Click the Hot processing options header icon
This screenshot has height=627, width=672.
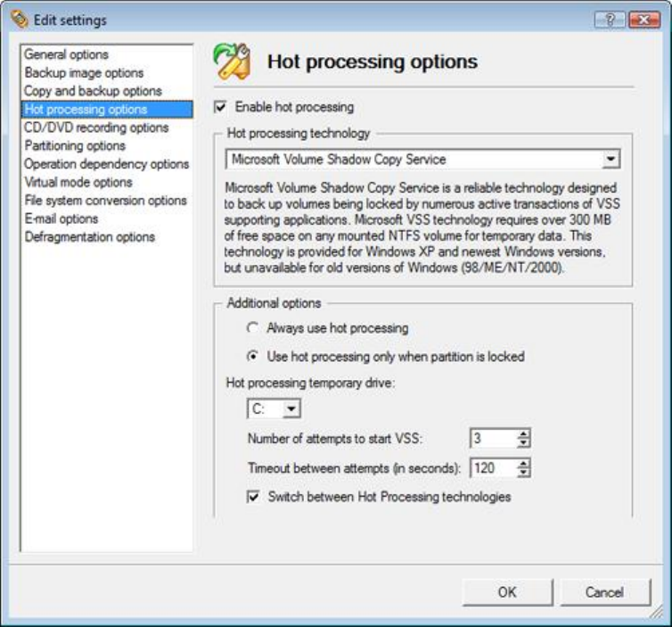click(x=232, y=62)
